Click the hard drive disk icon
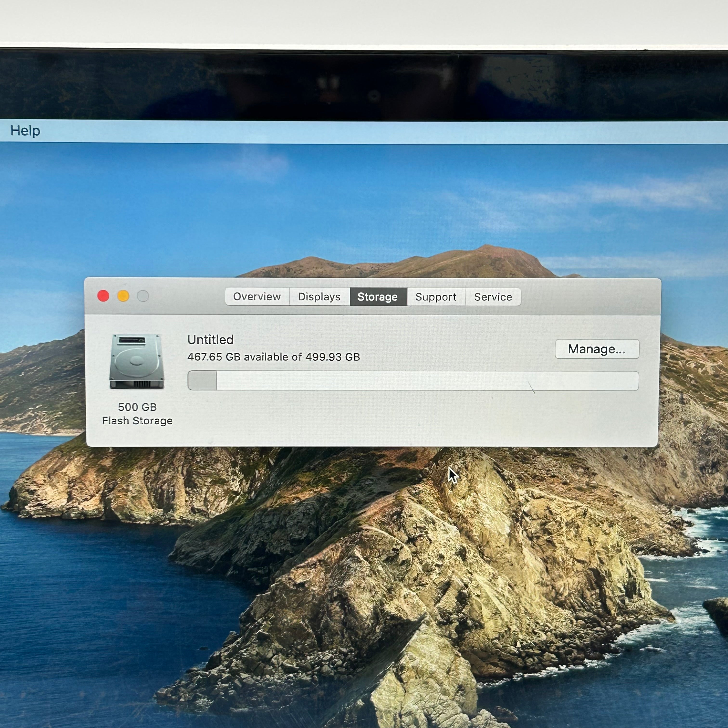The width and height of the screenshot is (728, 728). [x=137, y=361]
